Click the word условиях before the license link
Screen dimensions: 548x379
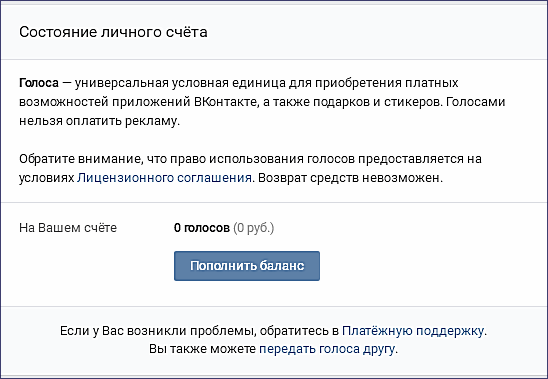[x=46, y=178]
